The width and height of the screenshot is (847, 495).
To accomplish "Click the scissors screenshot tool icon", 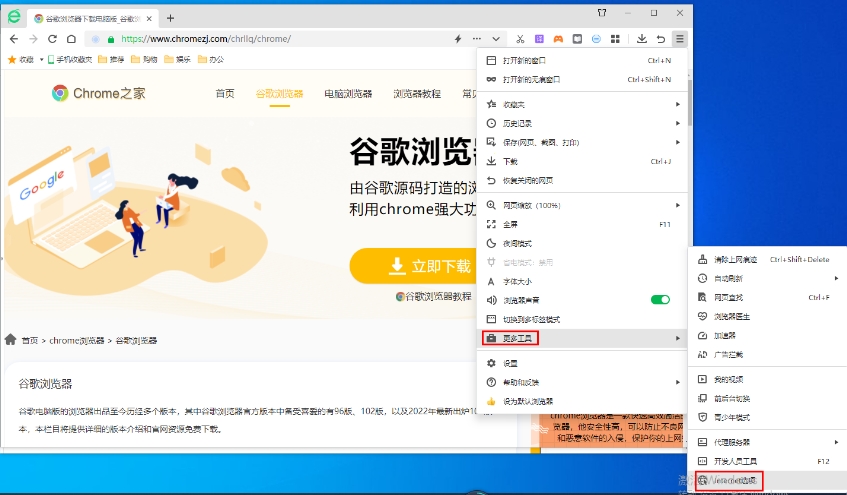I will point(520,39).
